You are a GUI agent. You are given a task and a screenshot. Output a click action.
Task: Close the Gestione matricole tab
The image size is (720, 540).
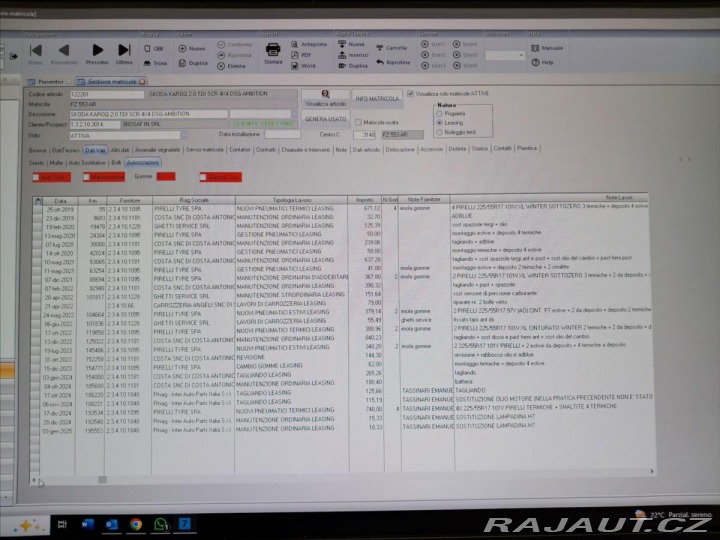142,82
